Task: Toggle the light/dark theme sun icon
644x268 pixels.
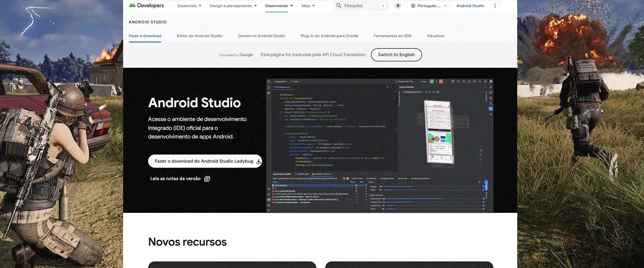Action: [x=398, y=6]
